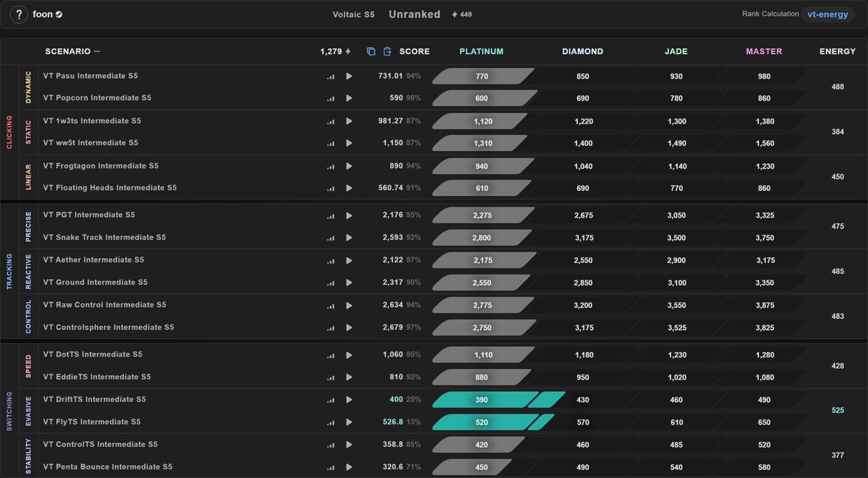Play VT Floating Heads Intermediate S5 scenario
Screen dimensions: 868x478
pos(349,188)
